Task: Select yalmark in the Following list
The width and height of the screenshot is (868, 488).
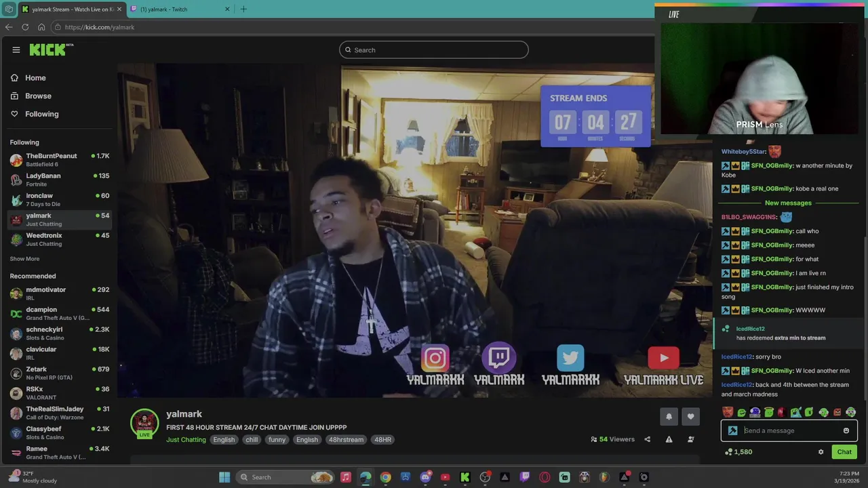Action: click(x=60, y=220)
